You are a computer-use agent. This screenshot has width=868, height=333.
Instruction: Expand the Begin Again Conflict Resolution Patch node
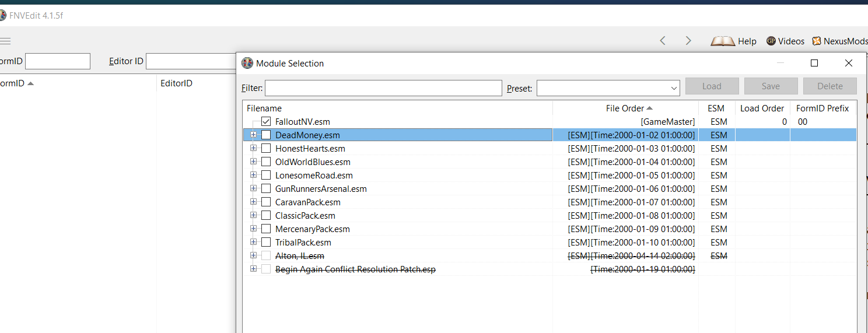(253, 268)
